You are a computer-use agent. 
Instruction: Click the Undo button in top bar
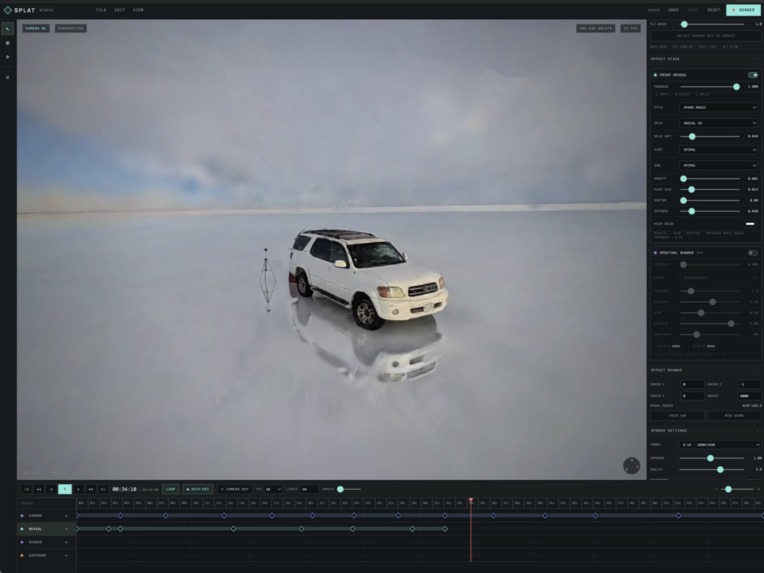click(x=673, y=10)
